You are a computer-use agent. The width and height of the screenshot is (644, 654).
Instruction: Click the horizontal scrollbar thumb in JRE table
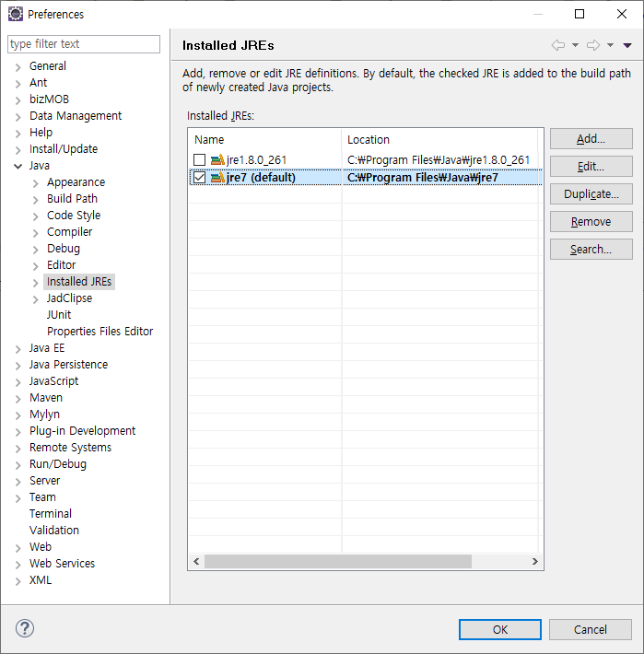point(338,561)
